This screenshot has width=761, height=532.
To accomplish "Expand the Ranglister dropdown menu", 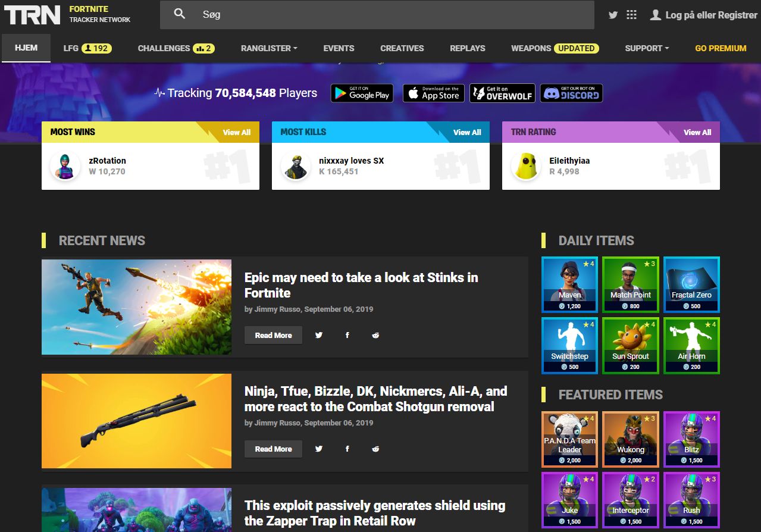I will pyautogui.click(x=269, y=48).
